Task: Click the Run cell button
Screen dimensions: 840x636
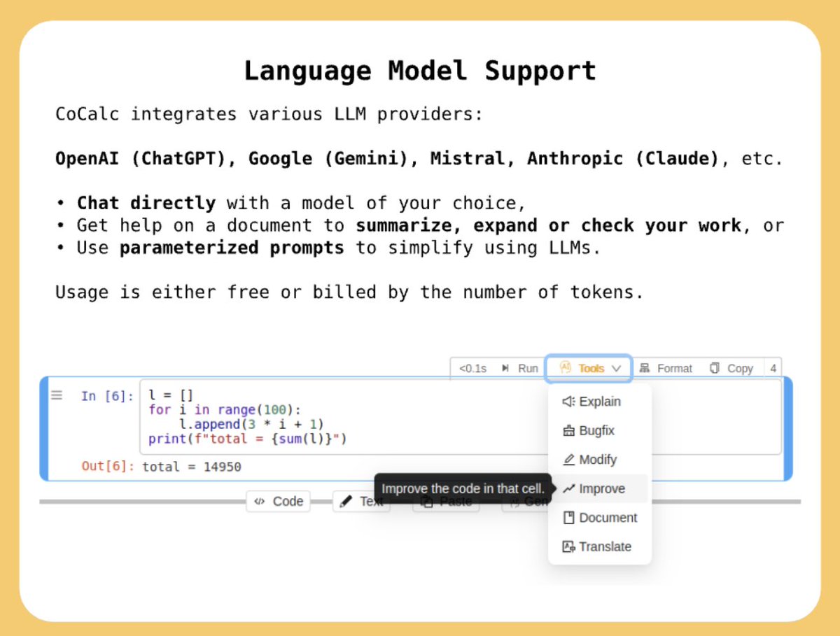Action: click(x=520, y=368)
